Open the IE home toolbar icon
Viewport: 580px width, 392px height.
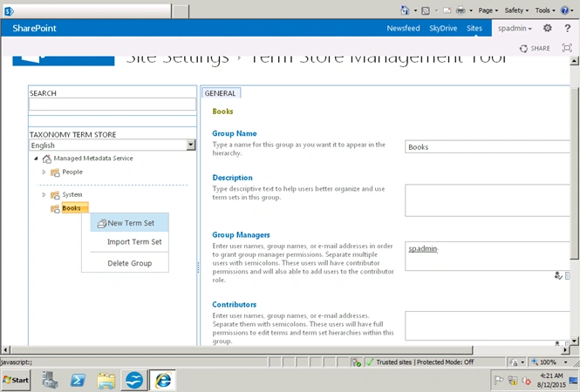405,10
